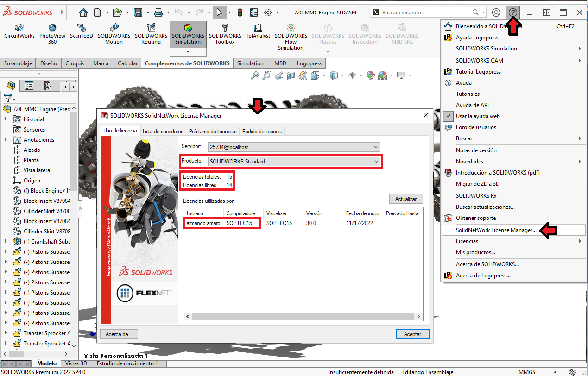
Task: Open the 'Pedido de licencia' dialog tab
Action: [x=262, y=131]
